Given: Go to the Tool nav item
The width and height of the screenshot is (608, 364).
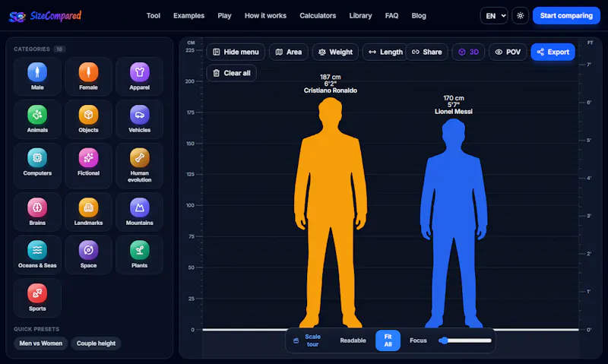Looking at the screenshot, I should 154,16.
